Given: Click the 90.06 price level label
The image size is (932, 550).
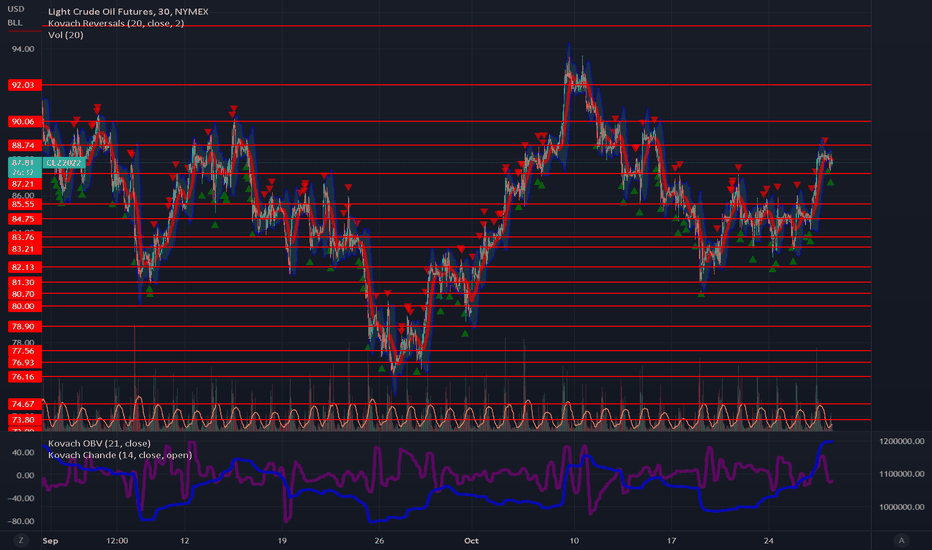Looking at the screenshot, I should tap(24, 121).
